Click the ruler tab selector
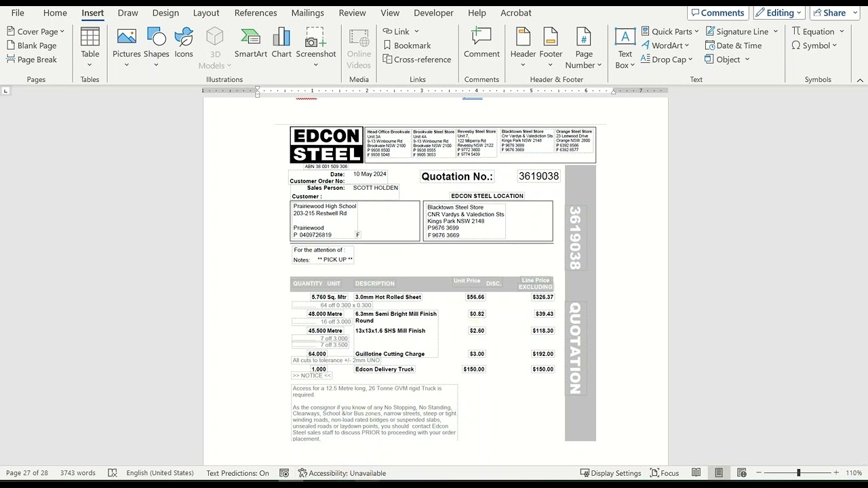868x488 pixels. point(6,90)
